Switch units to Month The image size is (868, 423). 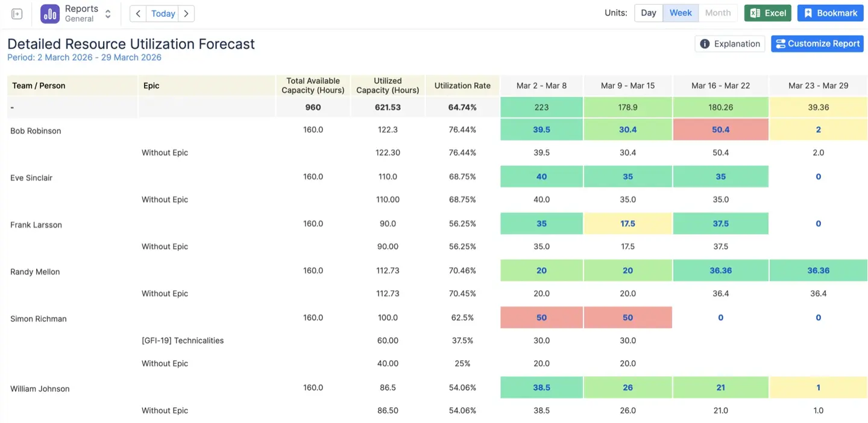pos(717,12)
